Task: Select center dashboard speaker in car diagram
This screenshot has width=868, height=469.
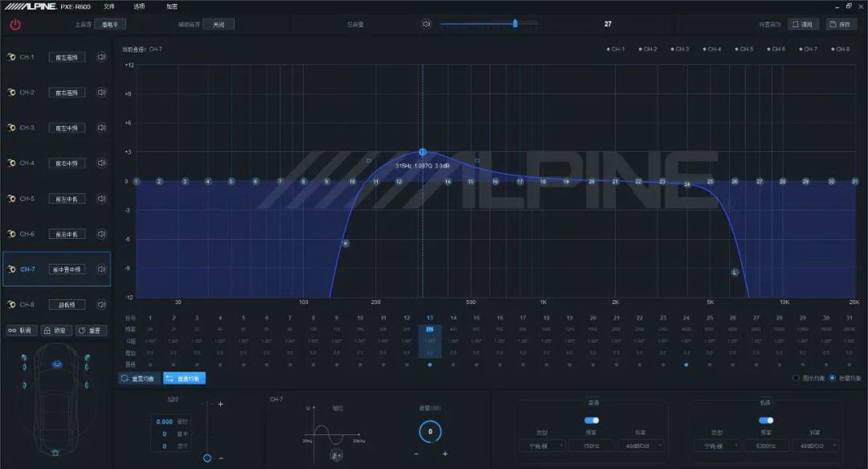Action: pos(56,364)
